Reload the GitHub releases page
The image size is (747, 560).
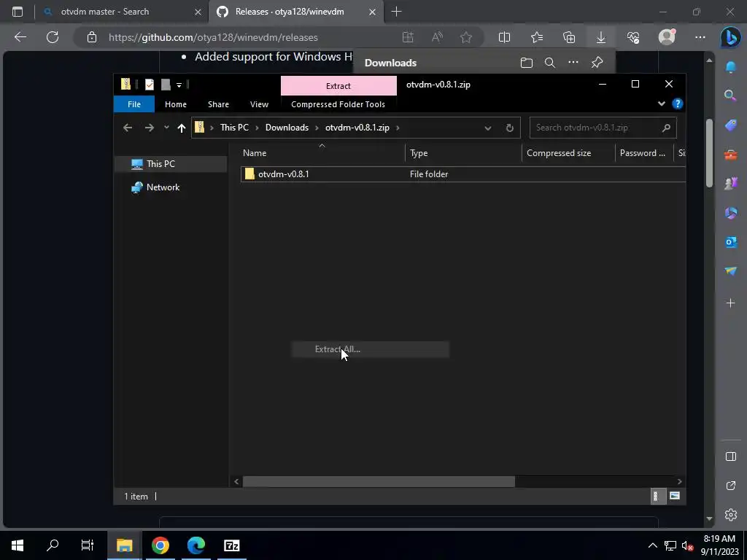coord(53,37)
